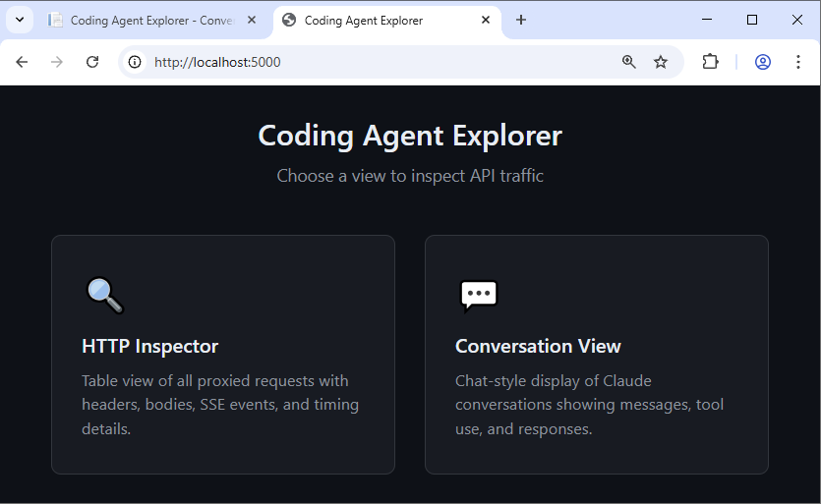821x504 pixels.
Task: Open the Conversation View card
Action: [x=596, y=355]
